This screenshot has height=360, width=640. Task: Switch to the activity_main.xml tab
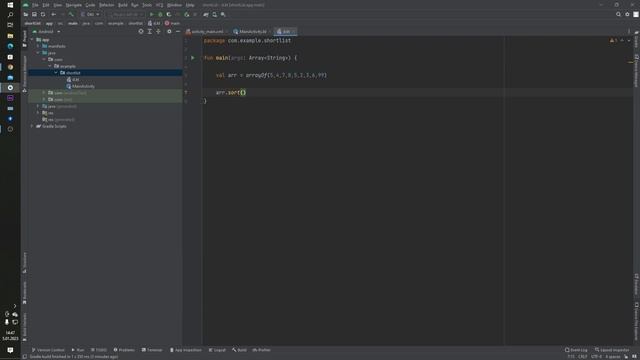click(207, 31)
